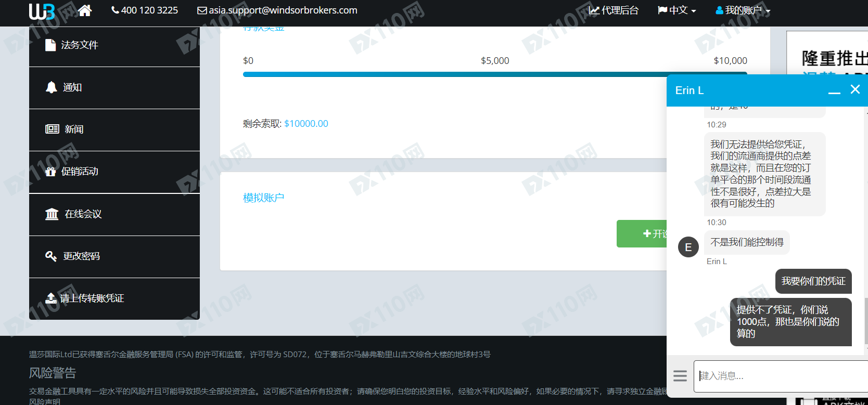Open the 促销活动 gift item
The width and height of the screenshot is (868, 405).
[114, 172]
